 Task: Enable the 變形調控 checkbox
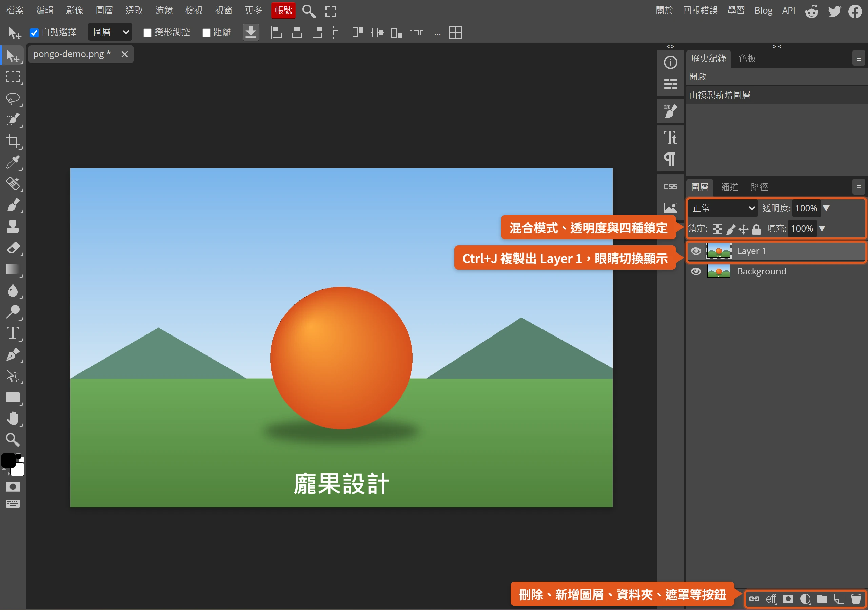tap(147, 33)
